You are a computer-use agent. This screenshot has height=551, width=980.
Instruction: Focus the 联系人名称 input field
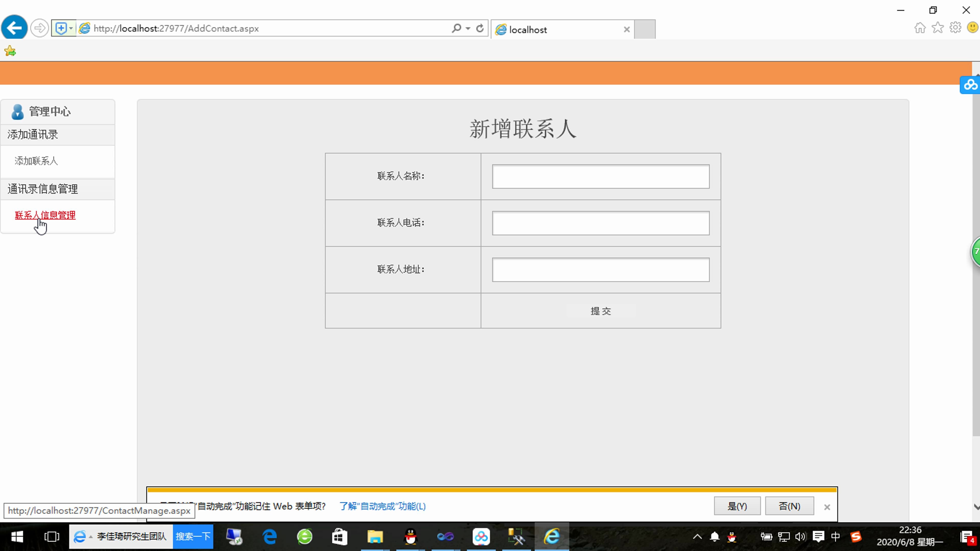click(x=601, y=177)
